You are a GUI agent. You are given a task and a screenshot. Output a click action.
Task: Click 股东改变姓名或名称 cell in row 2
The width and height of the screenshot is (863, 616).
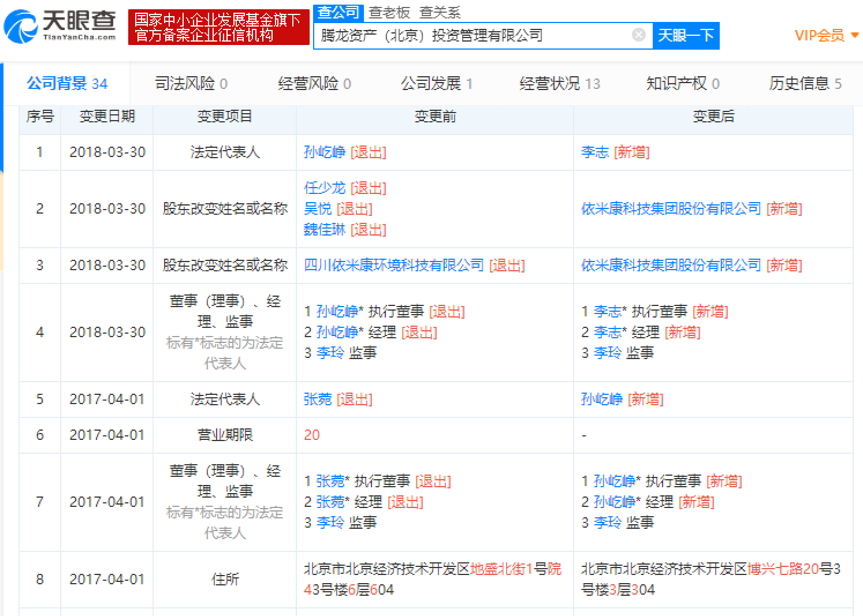(x=225, y=209)
